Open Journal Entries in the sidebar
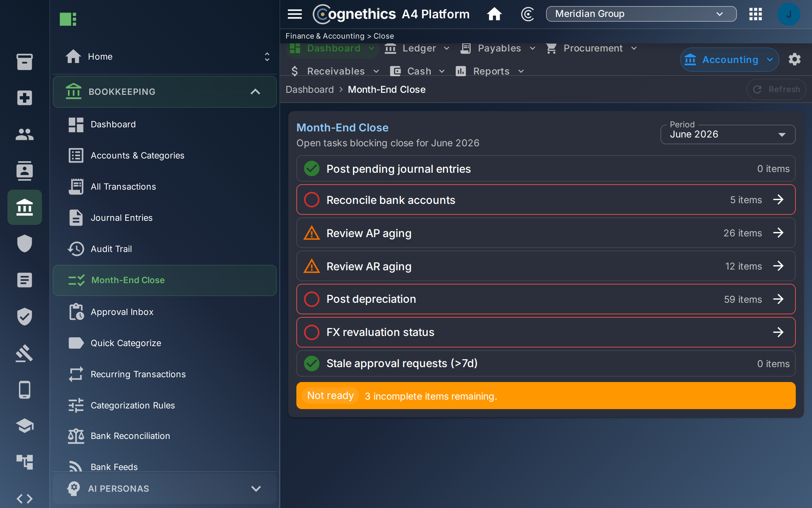Image resolution: width=812 pixels, height=508 pixels. (121, 218)
